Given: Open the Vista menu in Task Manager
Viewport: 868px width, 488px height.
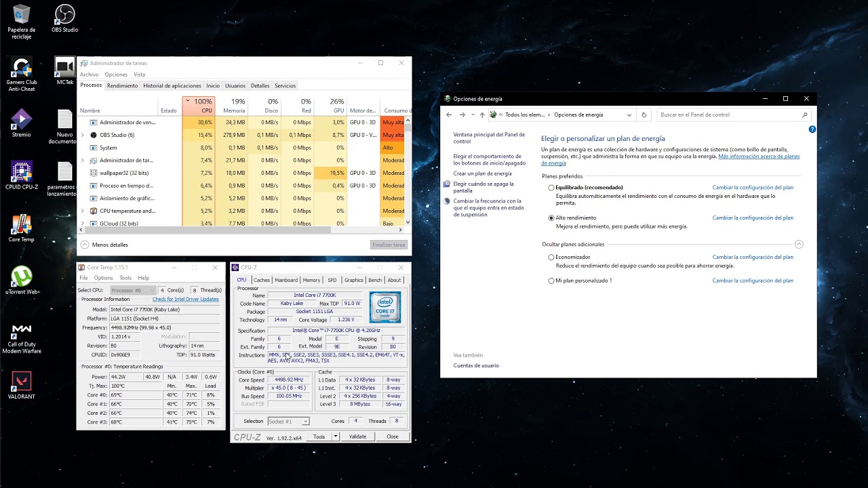Looking at the screenshot, I should point(139,75).
